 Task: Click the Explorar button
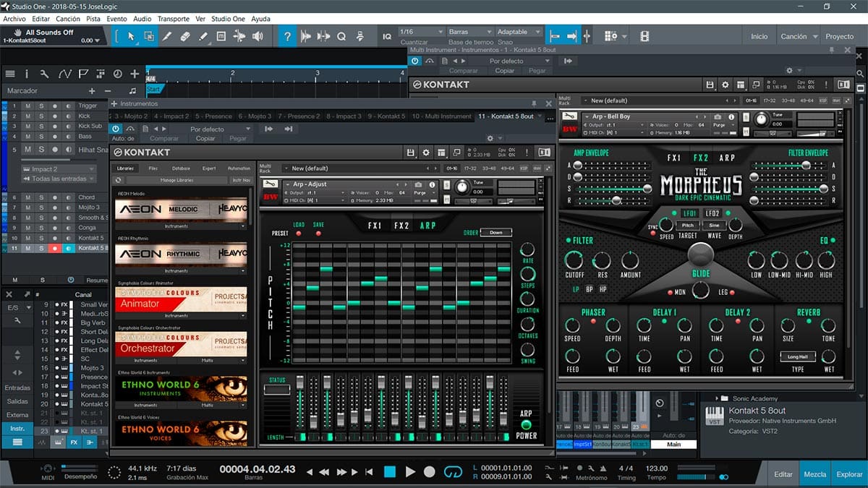[x=849, y=474]
